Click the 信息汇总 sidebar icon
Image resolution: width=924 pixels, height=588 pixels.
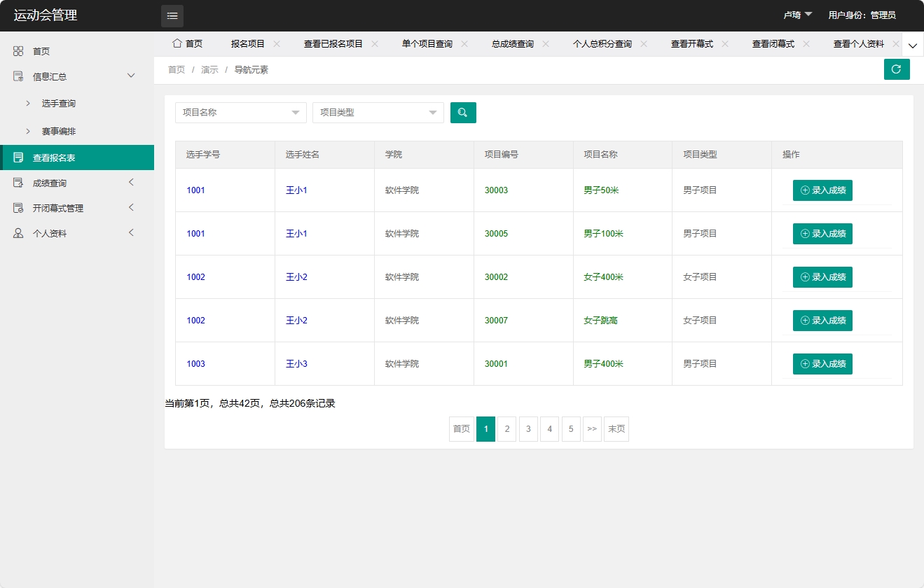point(17,76)
